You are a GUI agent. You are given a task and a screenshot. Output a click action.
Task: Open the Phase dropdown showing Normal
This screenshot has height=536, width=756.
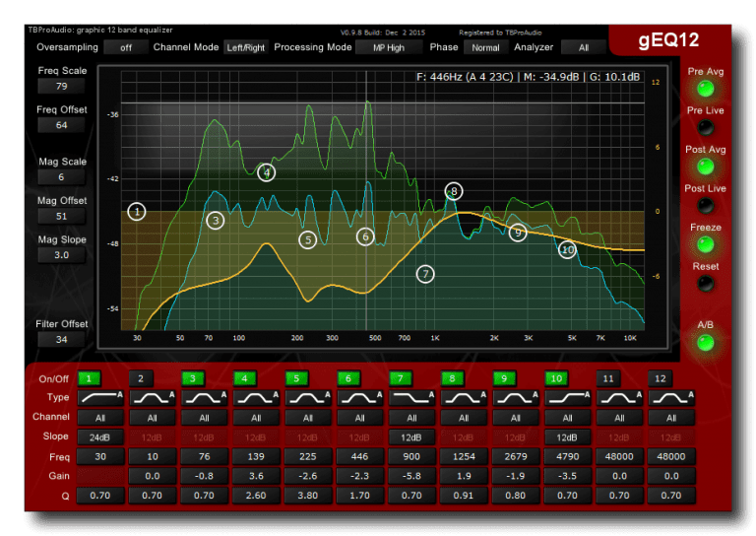click(x=485, y=47)
